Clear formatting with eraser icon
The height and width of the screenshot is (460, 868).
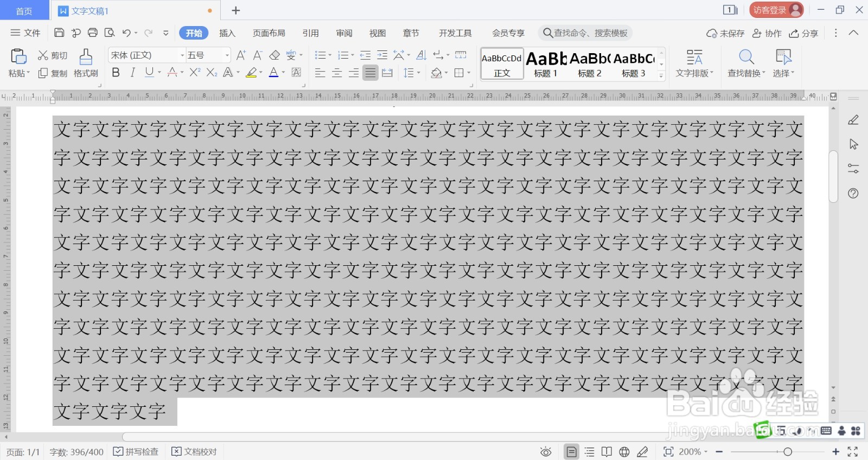coord(275,55)
